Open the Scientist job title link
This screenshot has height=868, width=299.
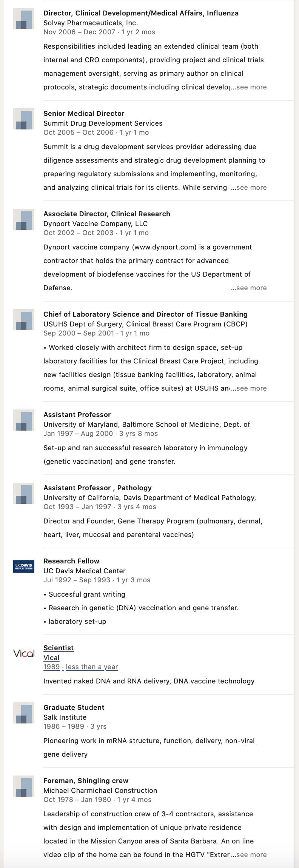point(59,648)
